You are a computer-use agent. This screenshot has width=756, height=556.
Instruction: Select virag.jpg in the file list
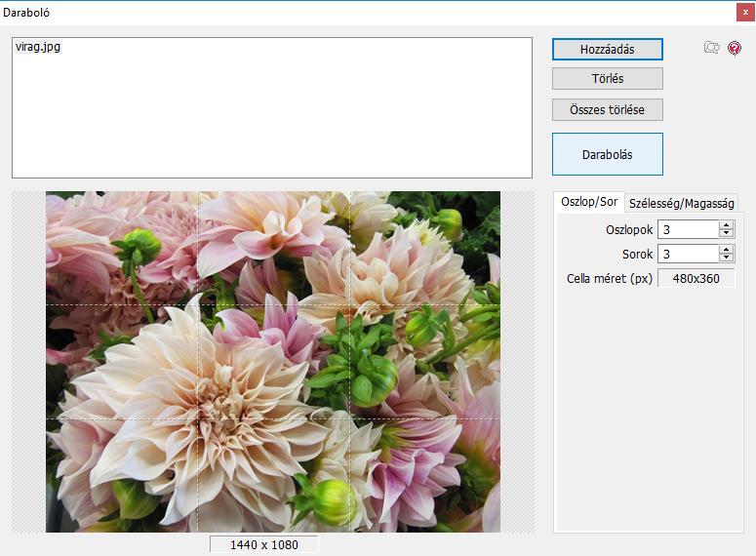[38, 47]
